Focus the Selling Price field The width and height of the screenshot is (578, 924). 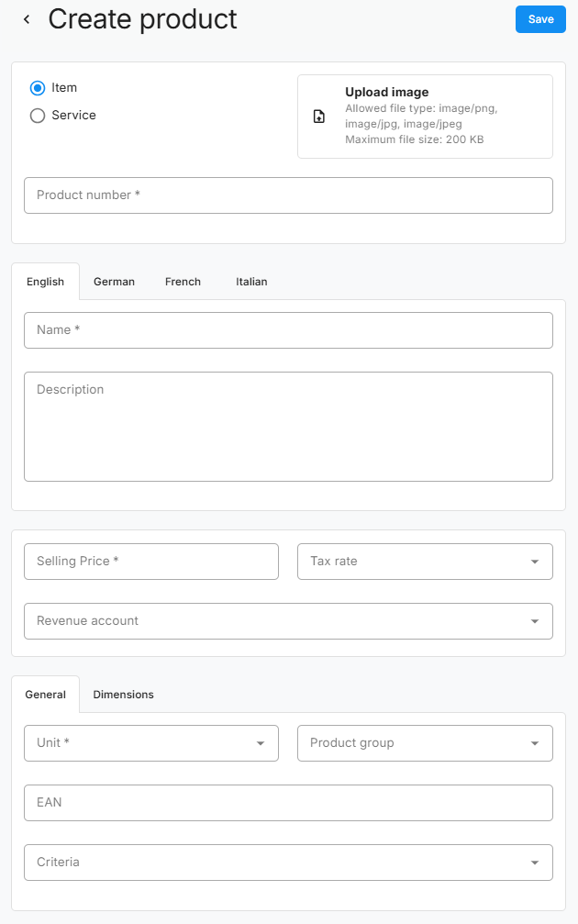tap(150, 562)
